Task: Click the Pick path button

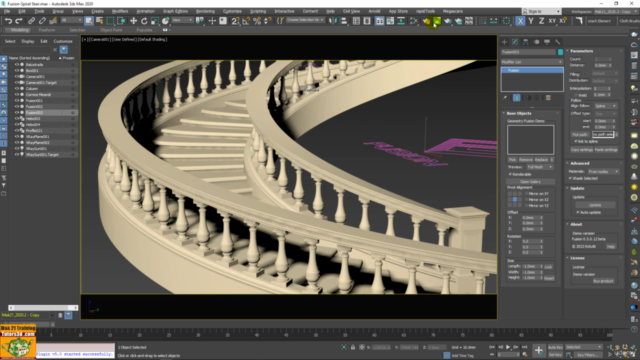Action: (x=580, y=134)
